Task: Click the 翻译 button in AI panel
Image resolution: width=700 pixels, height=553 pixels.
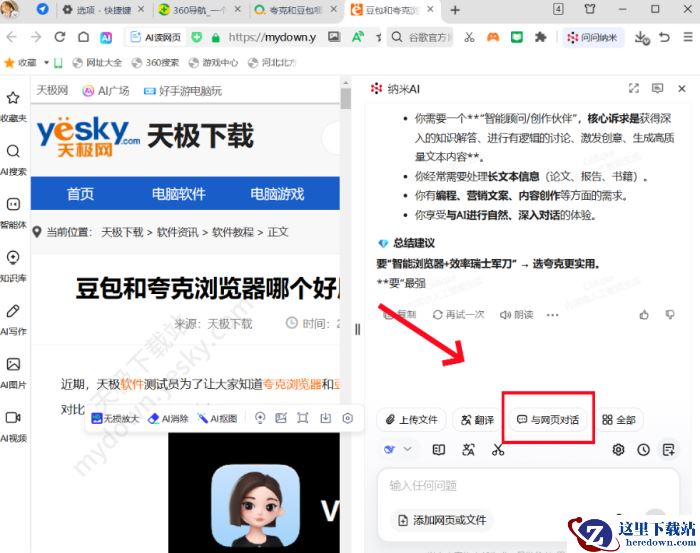Action: pyautogui.click(x=477, y=420)
